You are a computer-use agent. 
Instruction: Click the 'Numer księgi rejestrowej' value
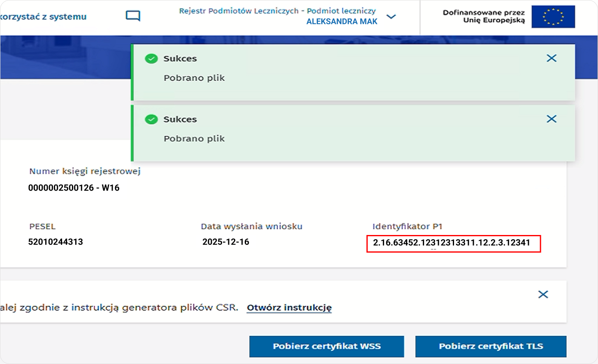74,188
